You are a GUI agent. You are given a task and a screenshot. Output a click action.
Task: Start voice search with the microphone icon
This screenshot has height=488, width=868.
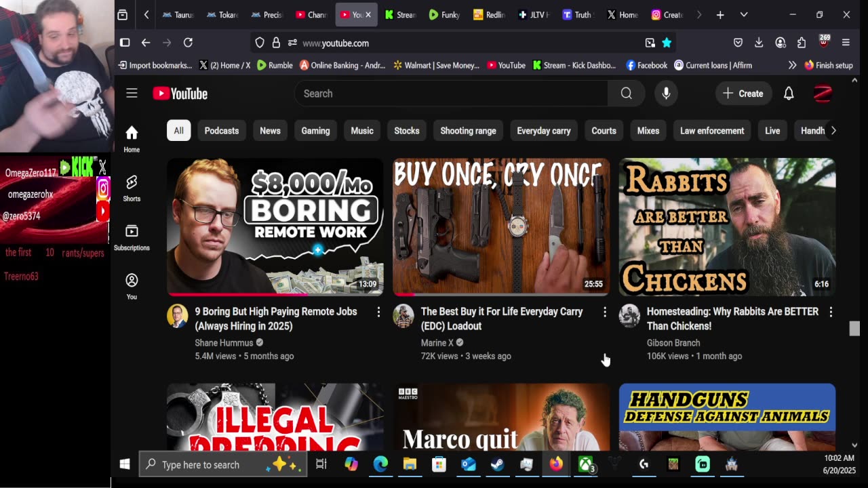[666, 94]
